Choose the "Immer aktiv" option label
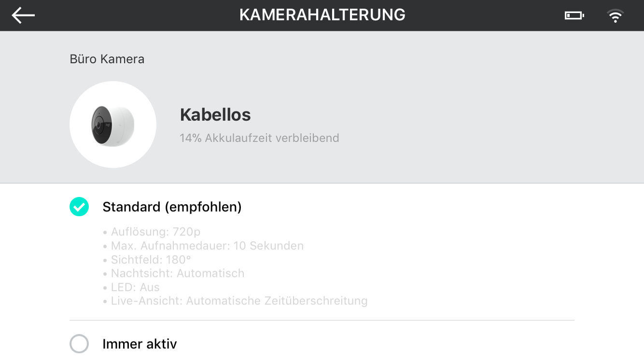This screenshot has width=644, height=362. click(140, 344)
